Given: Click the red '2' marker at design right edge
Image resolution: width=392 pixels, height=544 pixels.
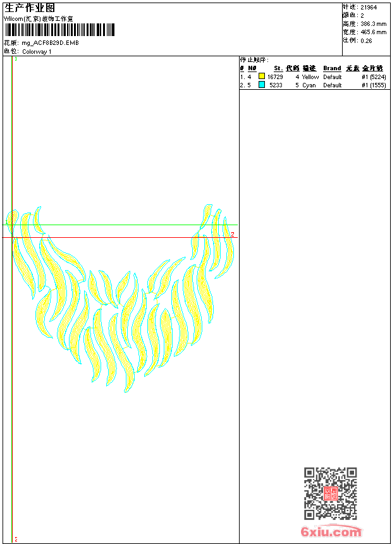Looking at the screenshot, I should (233, 235).
